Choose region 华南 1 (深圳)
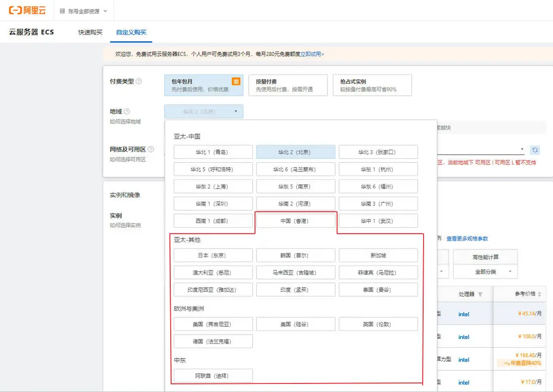The image size is (553, 392). [213, 204]
